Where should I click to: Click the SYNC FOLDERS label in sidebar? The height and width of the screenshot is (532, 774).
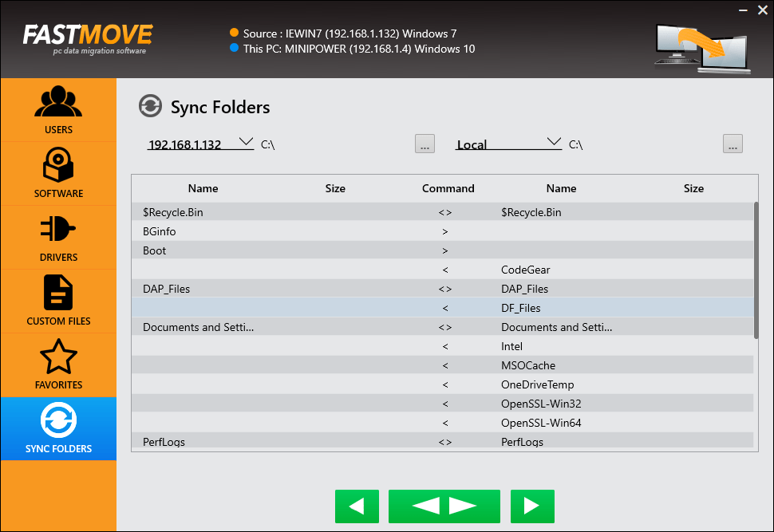pyautogui.click(x=58, y=448)
